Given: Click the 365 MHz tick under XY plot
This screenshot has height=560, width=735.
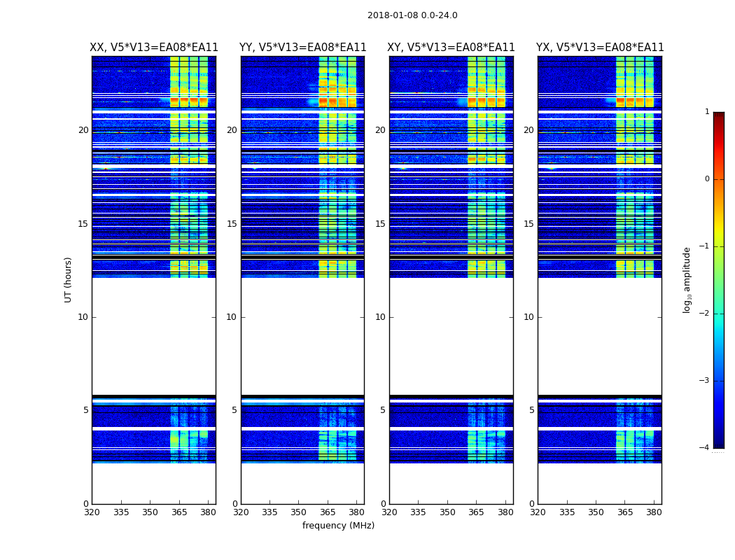Looking at the screenshot, I should click(476, 512).
